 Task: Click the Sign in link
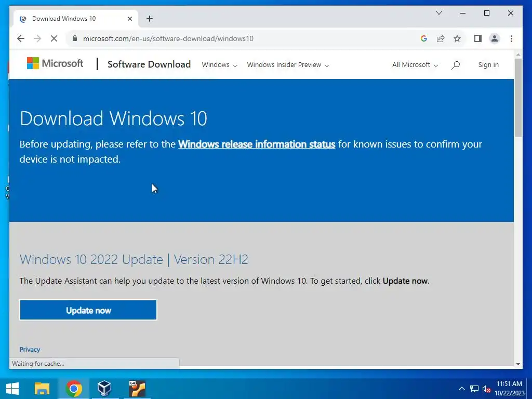(488, 65)
